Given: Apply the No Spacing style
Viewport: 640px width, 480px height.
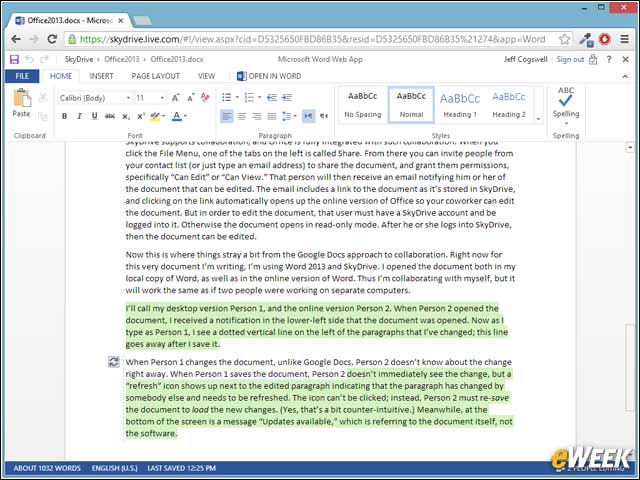Looking at the screenshot, I should pos(362,105).
